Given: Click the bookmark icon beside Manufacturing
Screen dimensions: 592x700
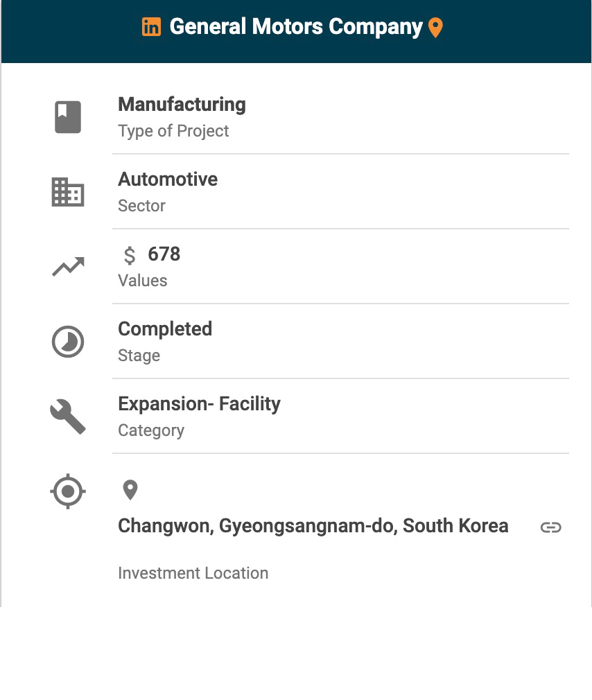Looking at the screenshot, I should (68, 117).
